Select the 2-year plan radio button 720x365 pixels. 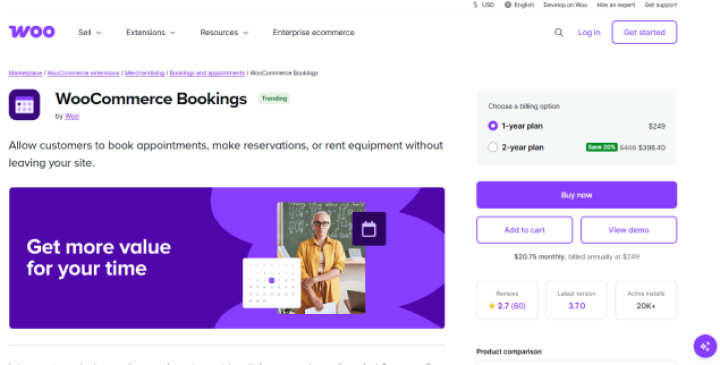(493, 147)
